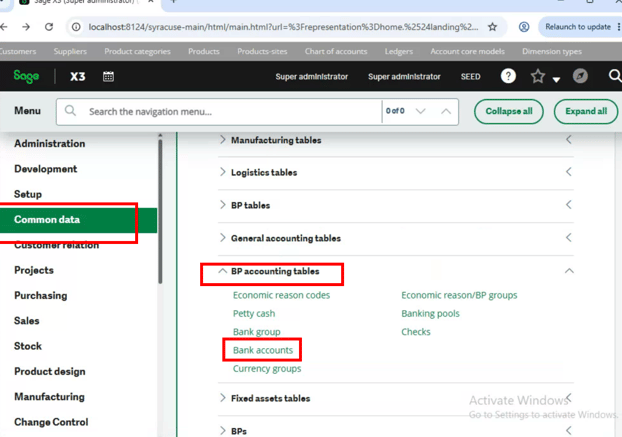Open the browser profile icon

(x=524, y=27)
